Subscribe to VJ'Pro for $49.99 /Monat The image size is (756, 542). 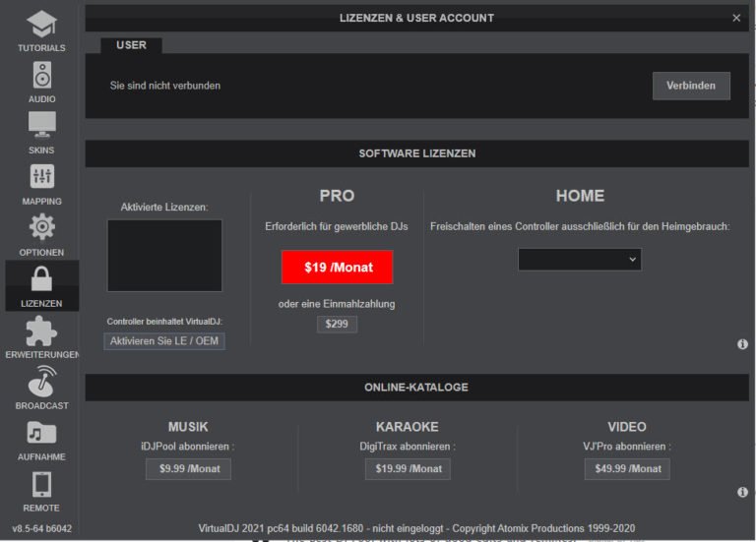627,469
